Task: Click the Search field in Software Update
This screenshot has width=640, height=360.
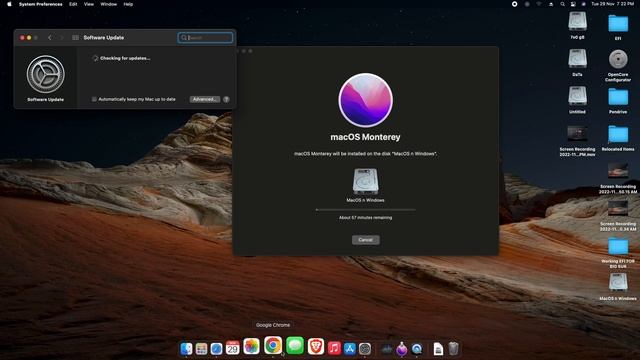Action: pos(205,38)
